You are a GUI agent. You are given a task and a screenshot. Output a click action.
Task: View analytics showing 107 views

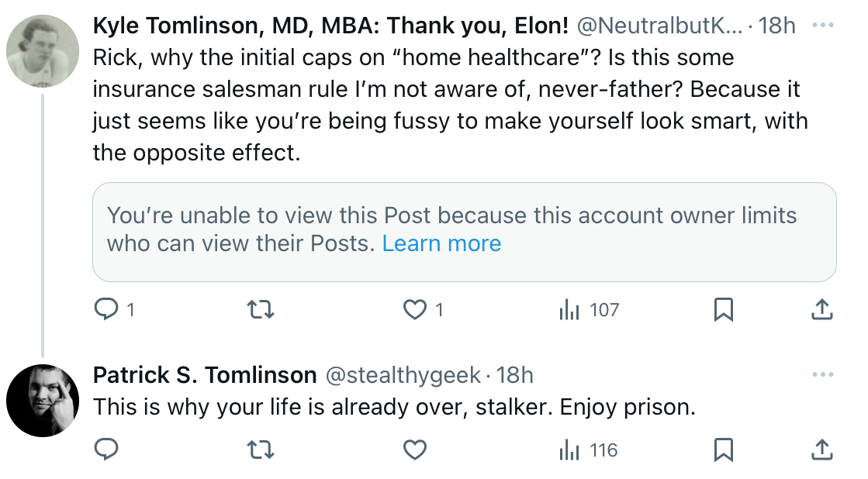(x=589, y=310)
